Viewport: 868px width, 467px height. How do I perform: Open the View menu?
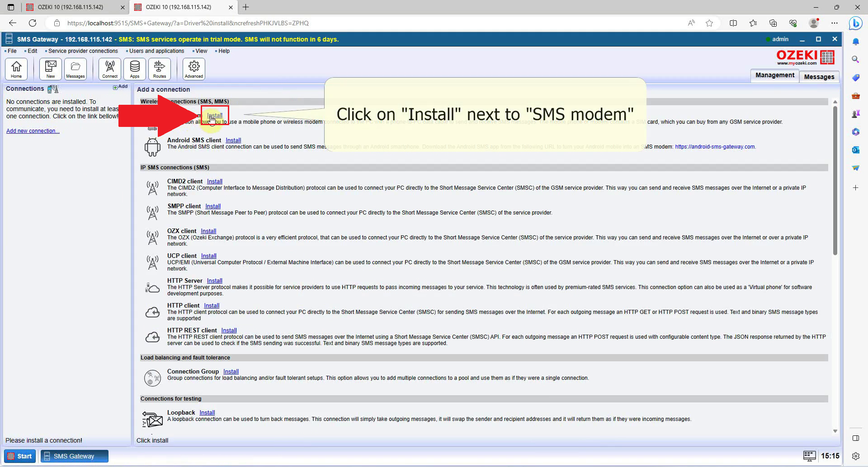coord(201,51)
